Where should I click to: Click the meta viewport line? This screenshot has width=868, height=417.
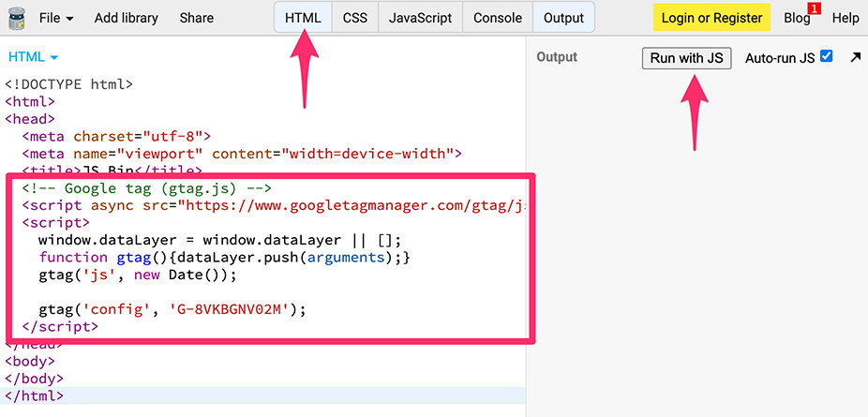(x=242, y=153)
